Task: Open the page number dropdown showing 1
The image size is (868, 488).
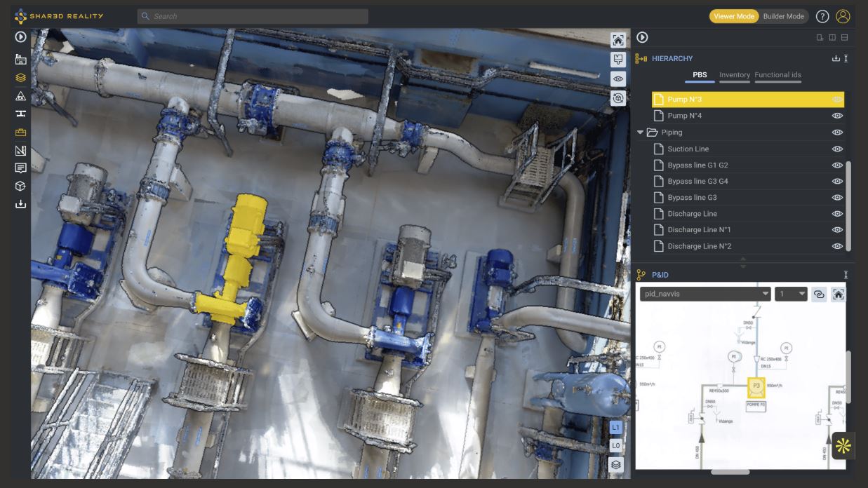Action: tap(791, 294)
